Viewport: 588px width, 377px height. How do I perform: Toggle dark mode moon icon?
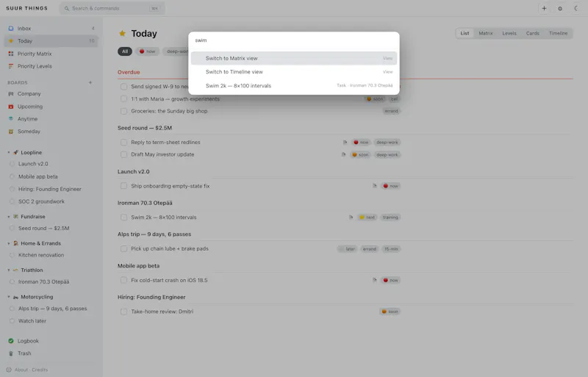pos(576,8)
